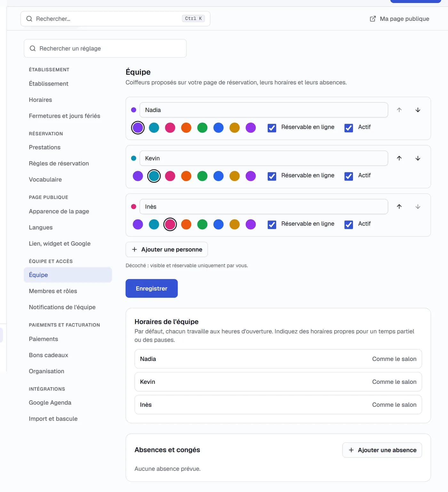The width and height of the screenshot is (448, 492).
Task: Uncheck Réservable en ligne for Inès
Action: coord(272,225)
